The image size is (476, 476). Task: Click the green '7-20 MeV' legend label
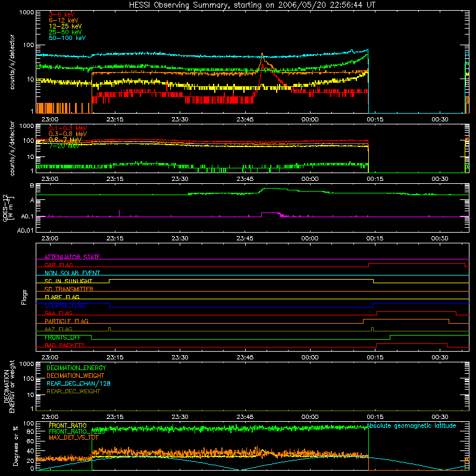coord(64,146)
